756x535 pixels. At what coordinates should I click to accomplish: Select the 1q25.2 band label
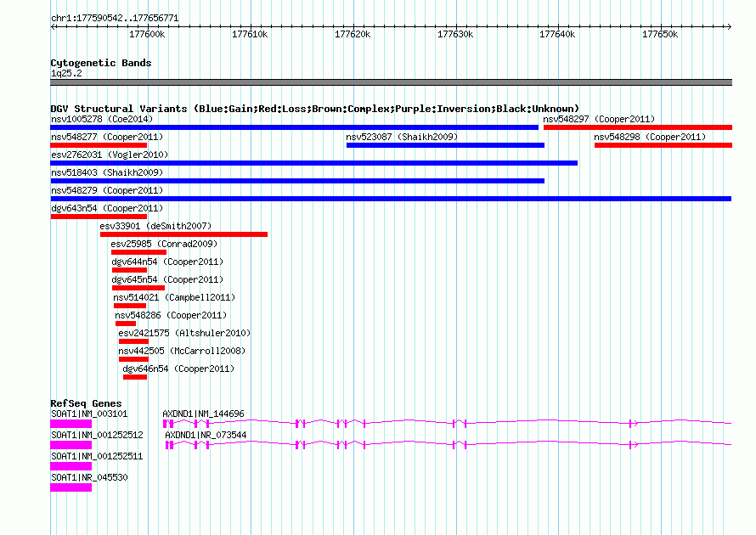click(66, 74)
